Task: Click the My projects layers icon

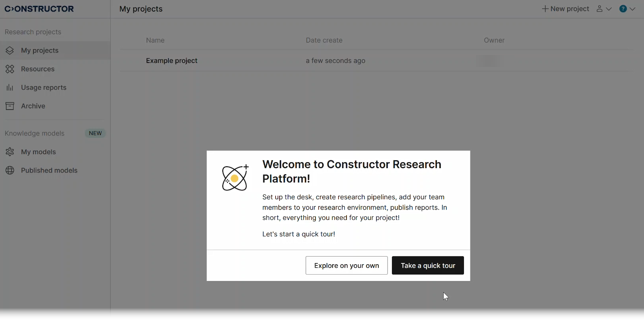Action: pyautogui.click(x=10, y=51)
